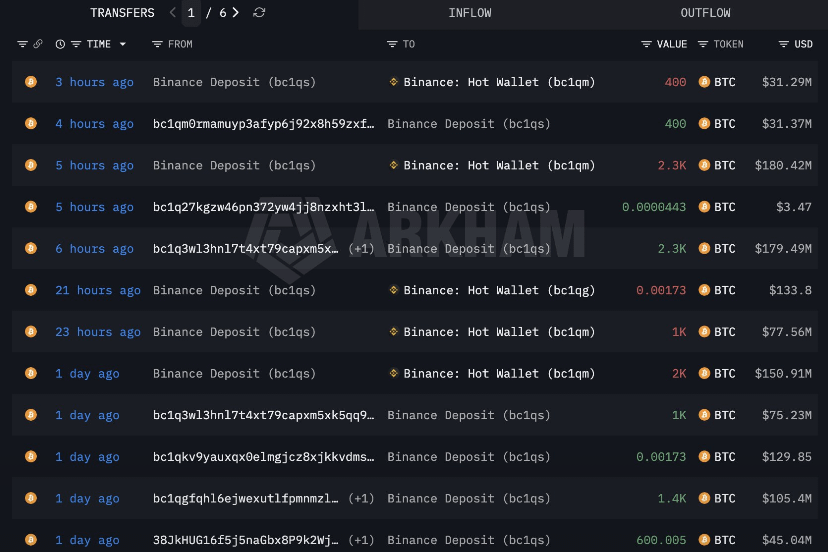Go to previous transfers page

(x=173, y=13)
